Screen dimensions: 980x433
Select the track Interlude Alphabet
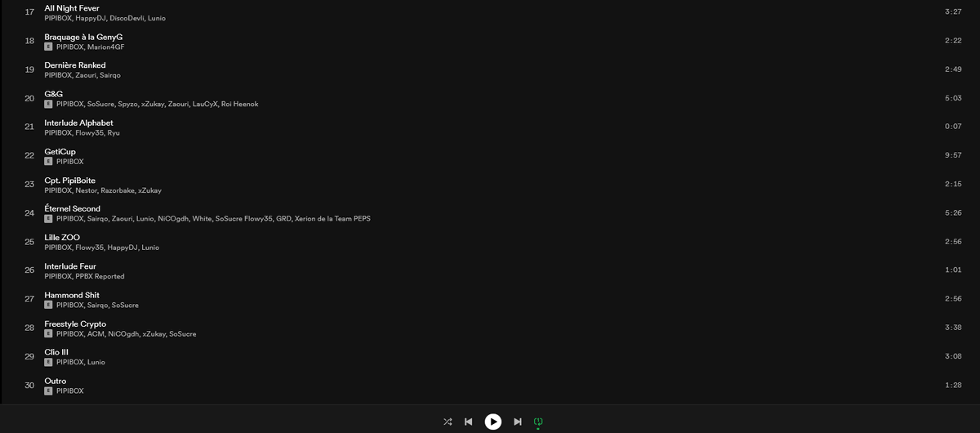point(78,123)
